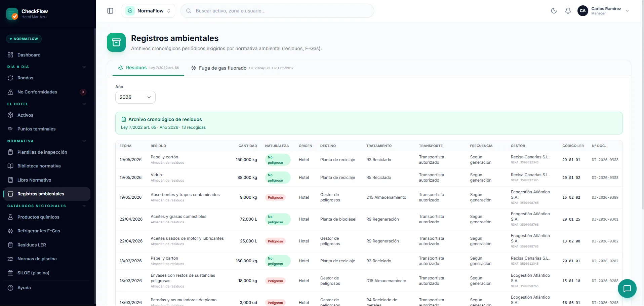Select the Residuos tab
This screenshot has width=644, height=306.
coord(148,68)
